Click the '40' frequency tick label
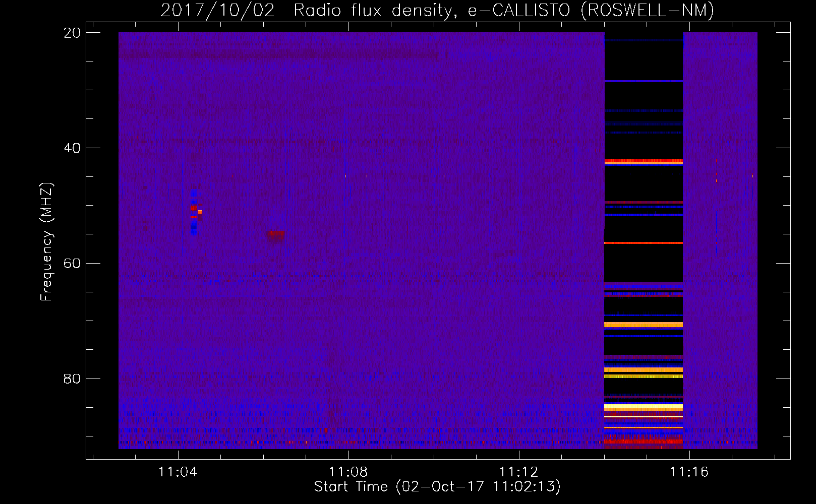 (72, 148)
